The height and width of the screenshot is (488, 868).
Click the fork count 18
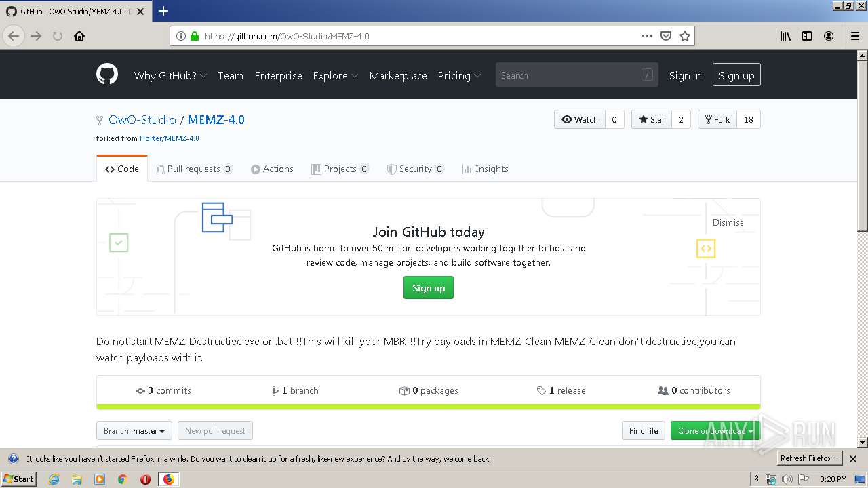point(749,119)
